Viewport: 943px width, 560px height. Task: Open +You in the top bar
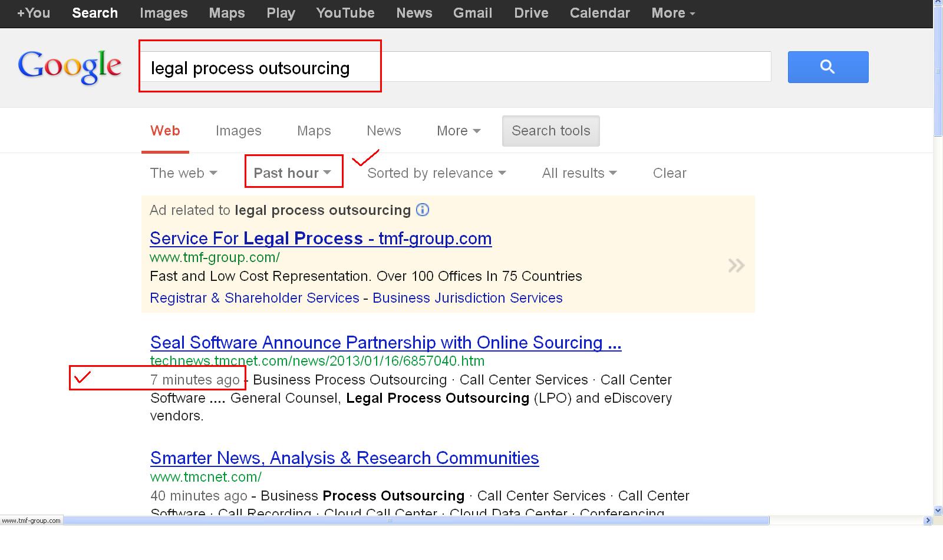[34, 13]
